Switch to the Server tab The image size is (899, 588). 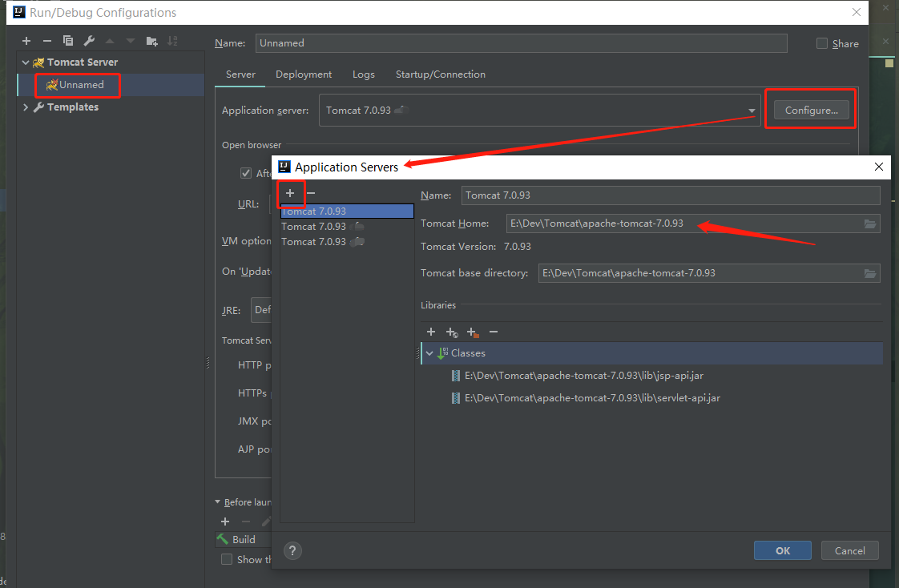coord(240,75)
